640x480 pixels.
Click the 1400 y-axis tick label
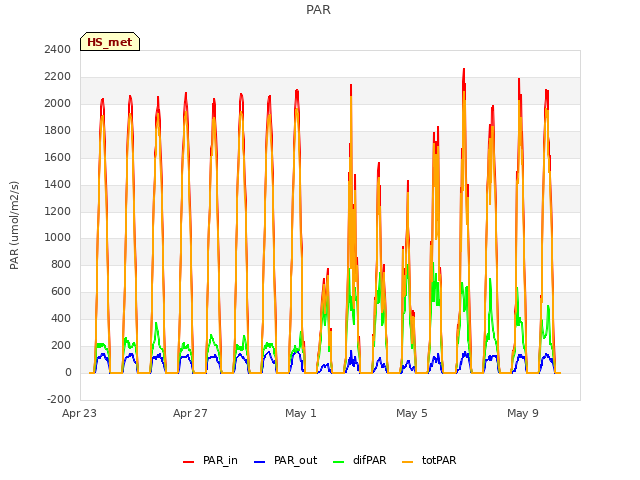click(58, 184)
